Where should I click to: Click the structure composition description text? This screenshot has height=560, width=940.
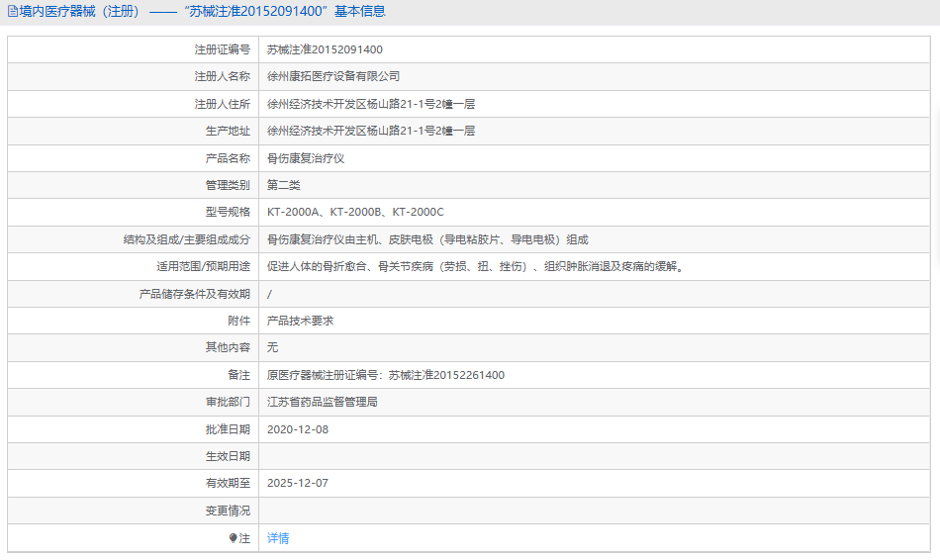click(x=427, y=239)
